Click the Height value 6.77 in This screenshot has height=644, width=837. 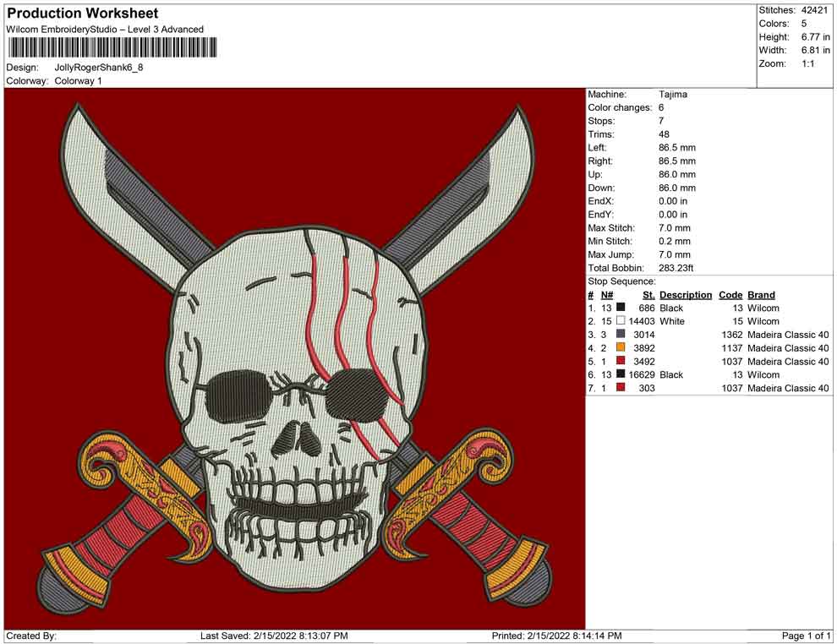coord(815,37)
